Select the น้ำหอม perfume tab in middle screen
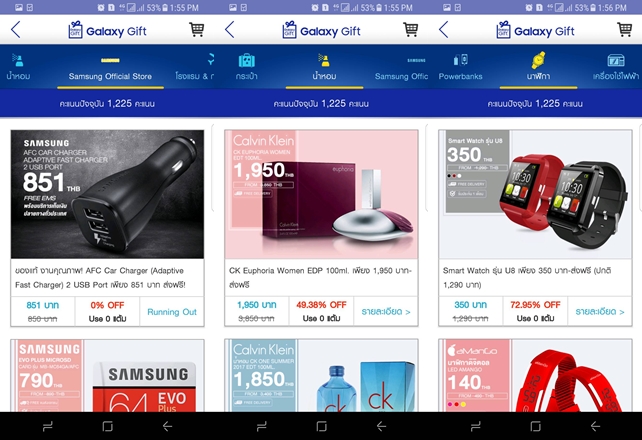This screenshot has height=440, width=642. 324,68
